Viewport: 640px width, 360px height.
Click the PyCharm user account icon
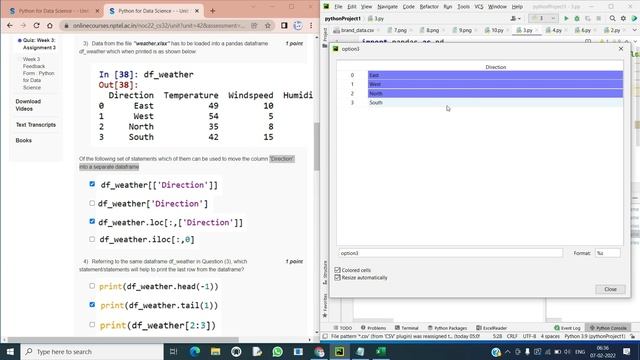pyautogui.click(x=516, y=18)
